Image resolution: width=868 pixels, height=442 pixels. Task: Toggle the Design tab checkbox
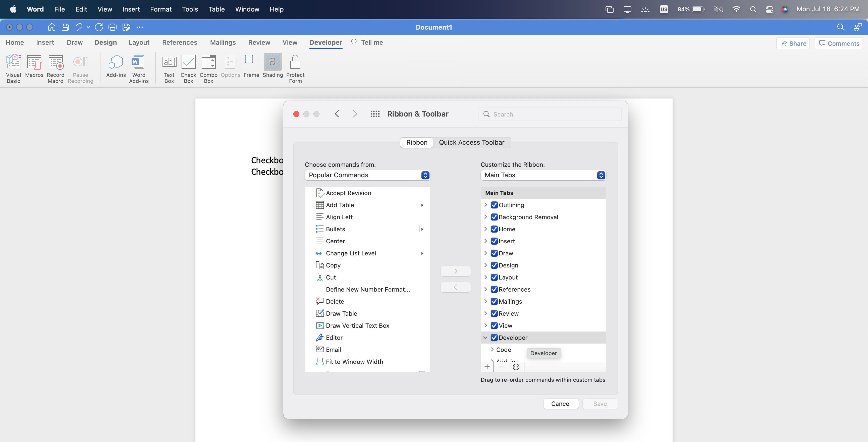(x=494, y=265)
